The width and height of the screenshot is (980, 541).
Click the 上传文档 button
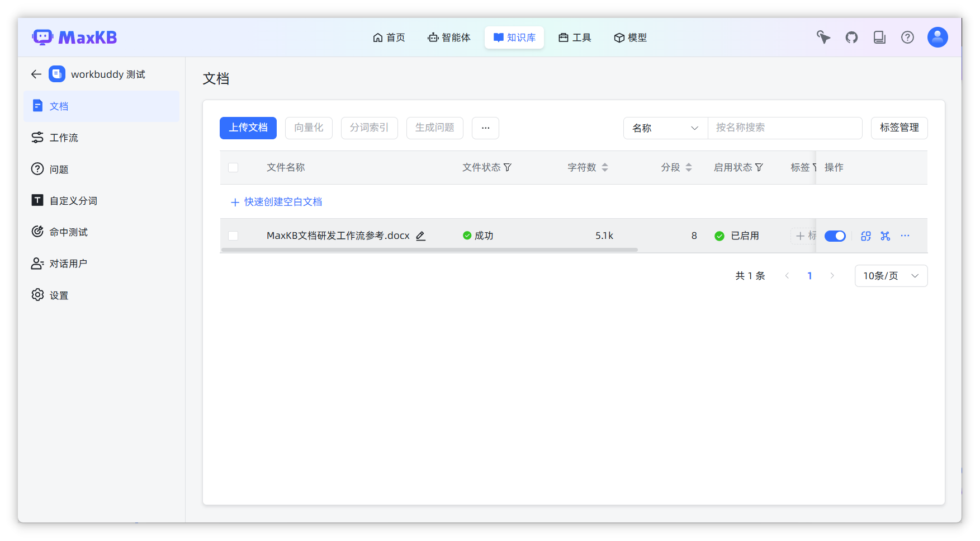point(248,128)
